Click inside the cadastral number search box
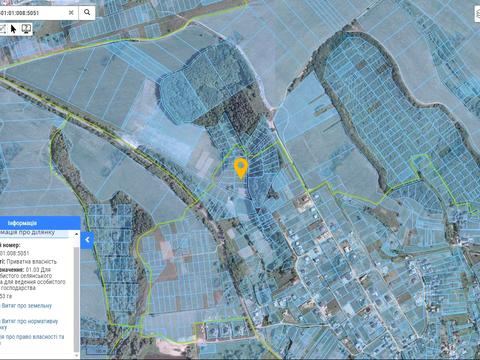Viewport: 480px width, 360px height. [32, 13]
